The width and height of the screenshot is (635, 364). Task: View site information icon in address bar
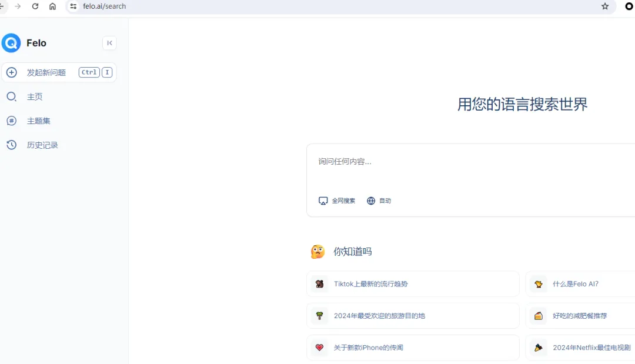(73, 6)
